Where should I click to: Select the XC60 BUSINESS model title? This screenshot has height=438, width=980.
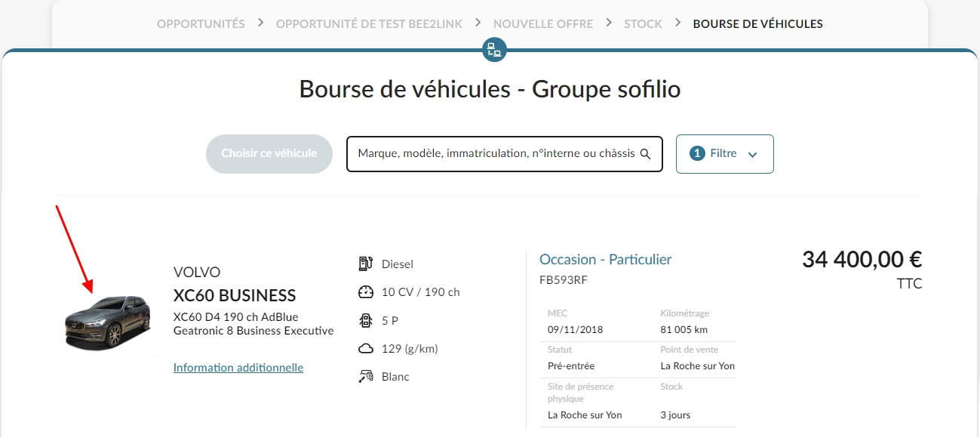(235, 295)
